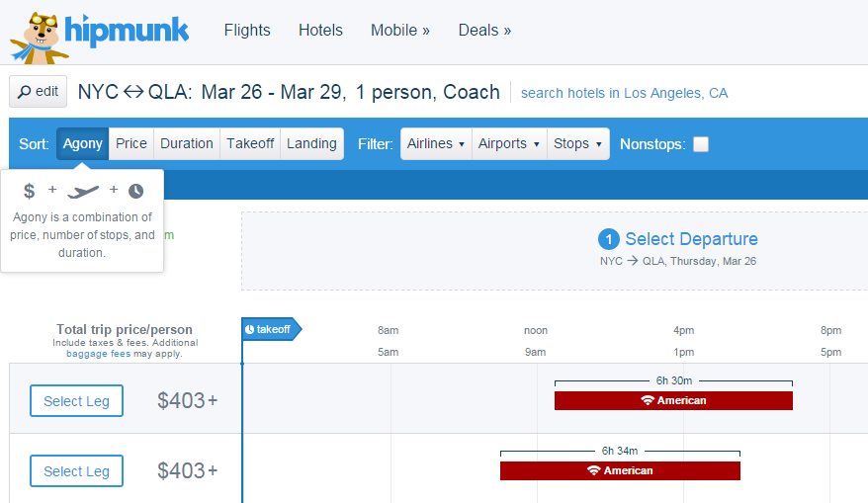Sort flights by Landing time
The image size is (868, 503).
coord(311,144)
